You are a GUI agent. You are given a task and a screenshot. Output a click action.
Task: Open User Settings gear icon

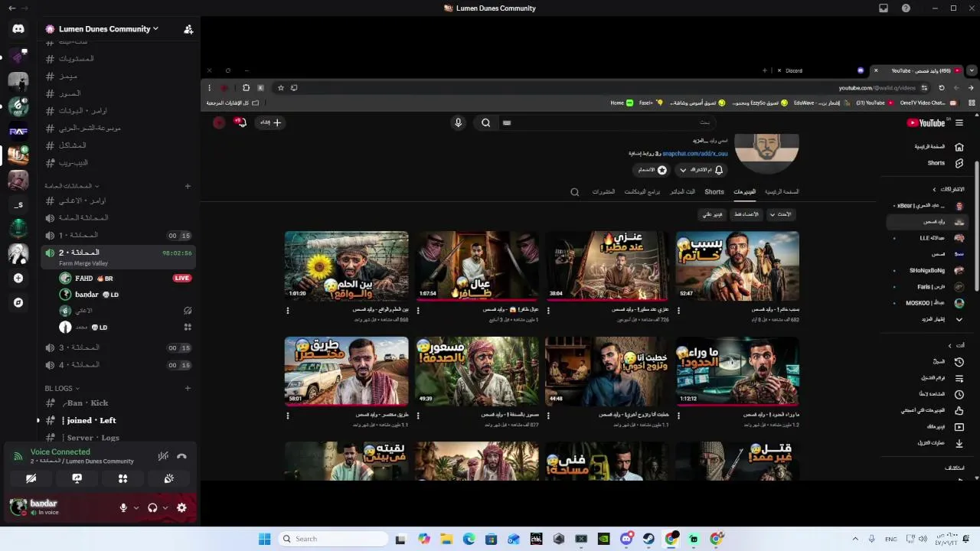(181, 507)
